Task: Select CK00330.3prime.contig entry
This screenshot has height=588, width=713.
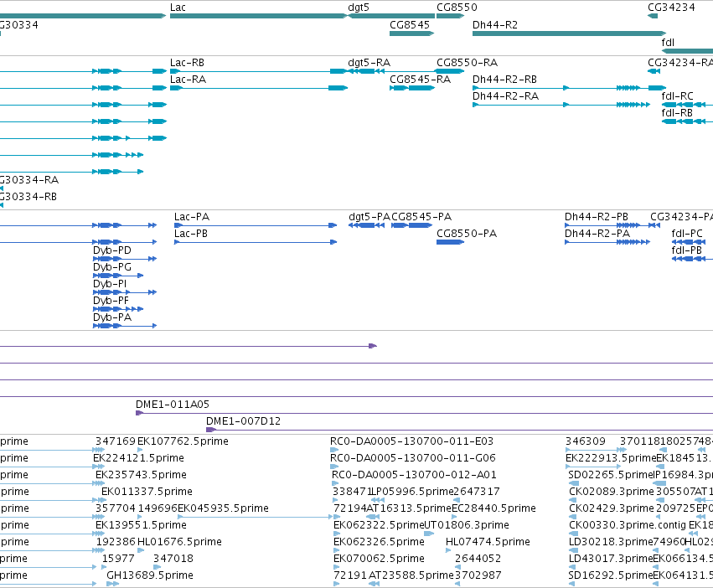Action: [628, 525]
